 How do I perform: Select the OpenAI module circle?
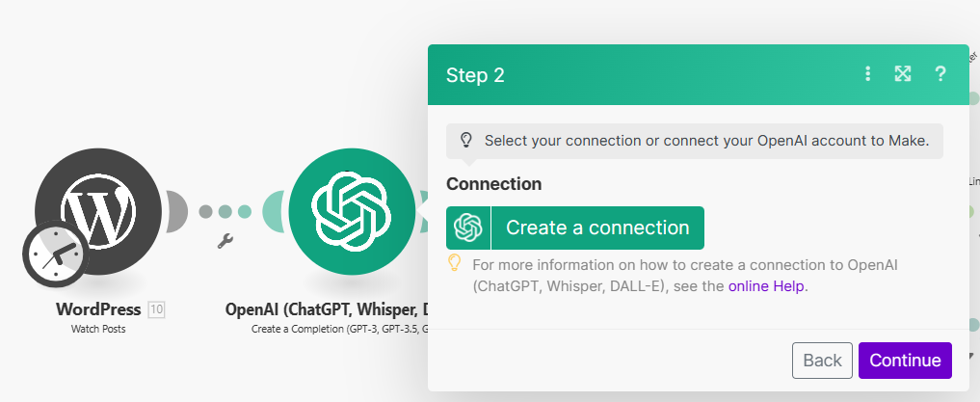pyautogui.click(x=352, y=212)
